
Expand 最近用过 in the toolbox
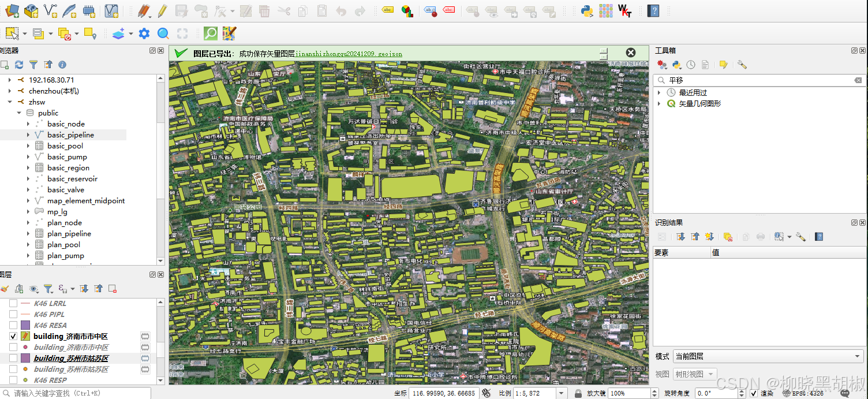tap(659, 92)
